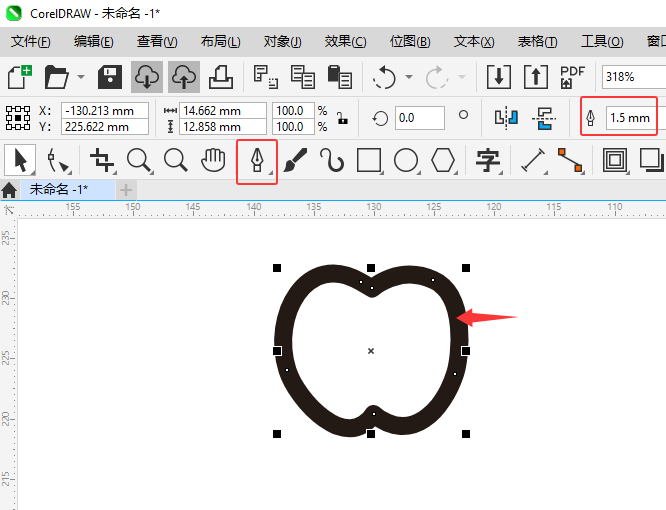The height and width of the screenshot is (510, 666).
Task: Click the Redo arrow icon
Action: [x=437, y=77]
